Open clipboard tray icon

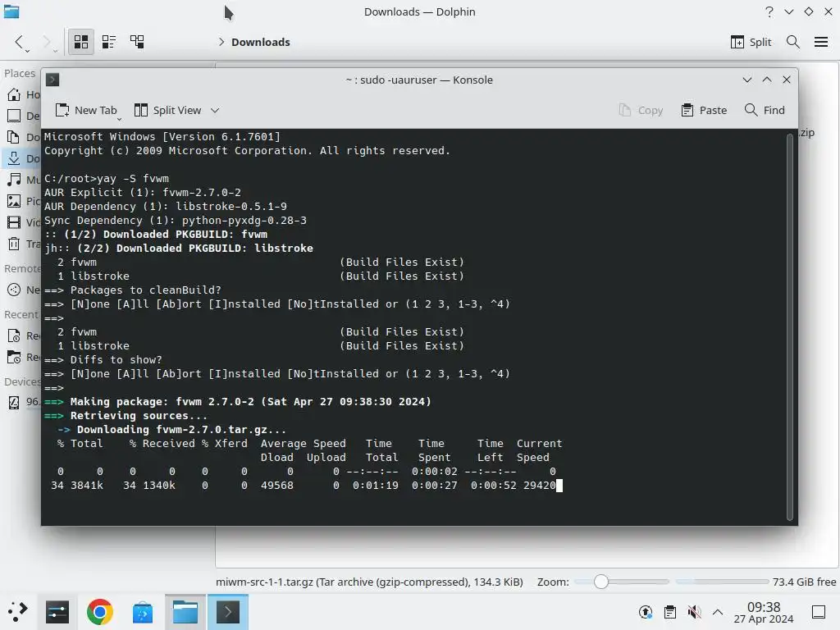click(669, 612)
